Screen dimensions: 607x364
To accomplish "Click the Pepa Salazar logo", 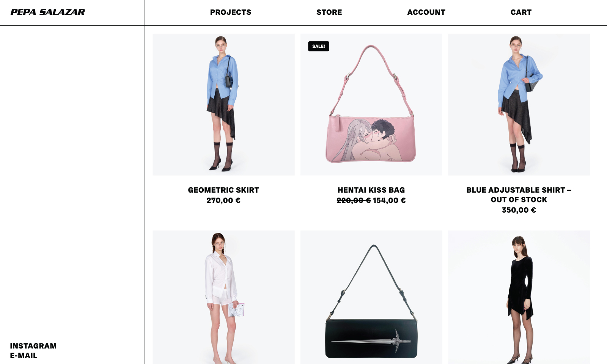I will tap(48, 12).
